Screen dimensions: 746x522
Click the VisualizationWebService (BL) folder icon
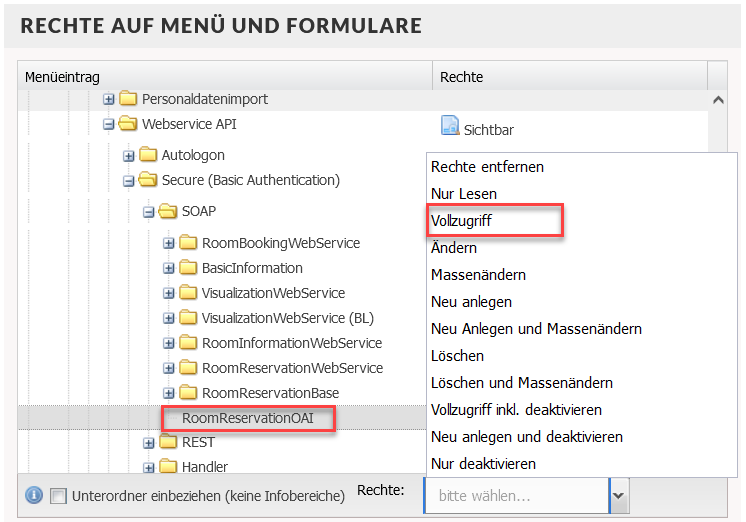click(x=188, y=317)
